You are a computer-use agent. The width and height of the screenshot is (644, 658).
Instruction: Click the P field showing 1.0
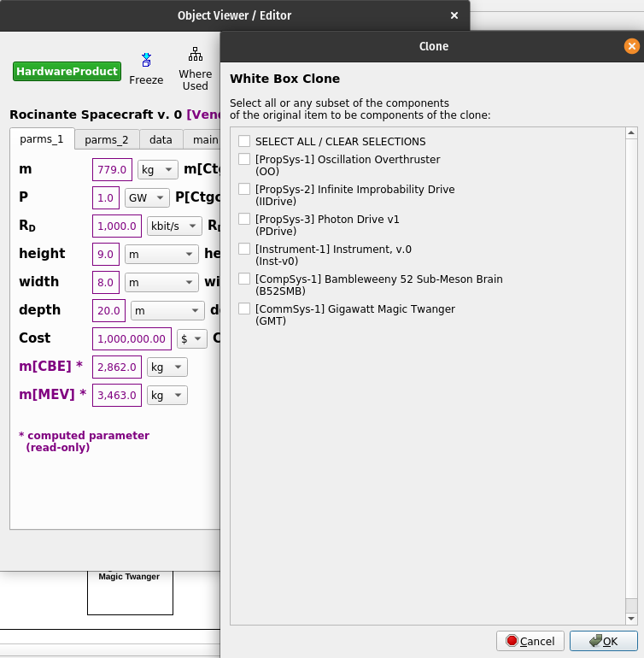(x=106, y=197)
